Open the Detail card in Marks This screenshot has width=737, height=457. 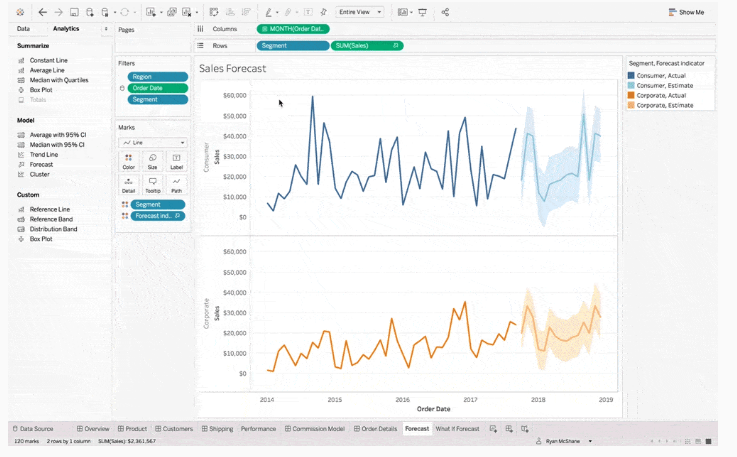(128, 185)
